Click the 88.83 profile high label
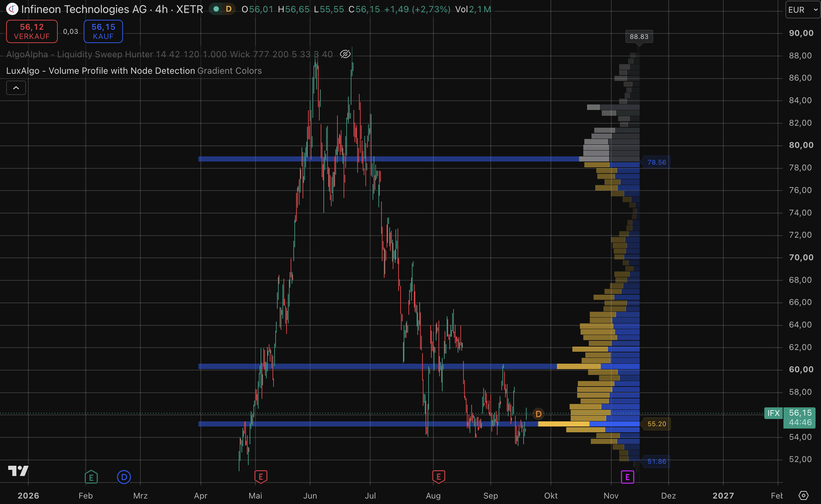The width and height of the screenshot is (821, 504). click(639, 37)
